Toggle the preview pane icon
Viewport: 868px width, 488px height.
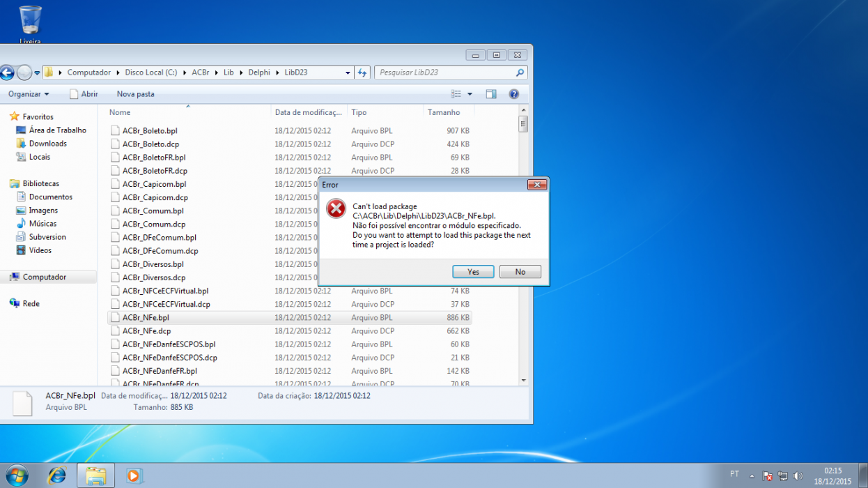(x=491, y=94)
